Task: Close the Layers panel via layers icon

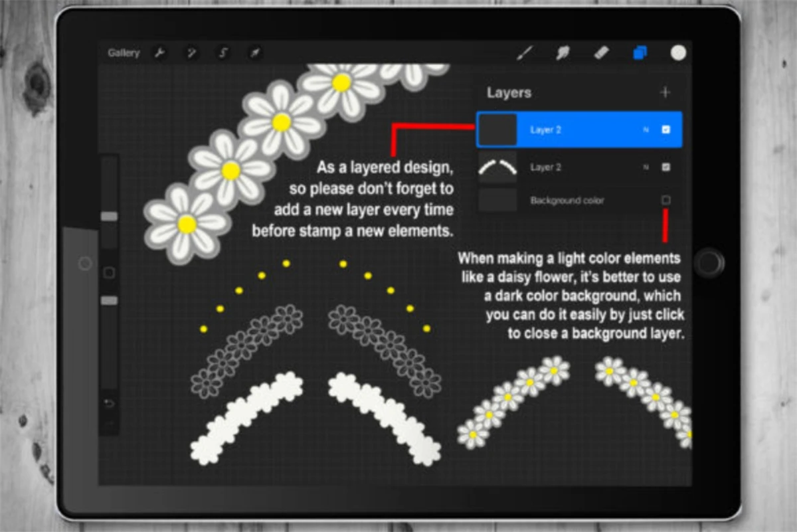Action: click(640, 53)
